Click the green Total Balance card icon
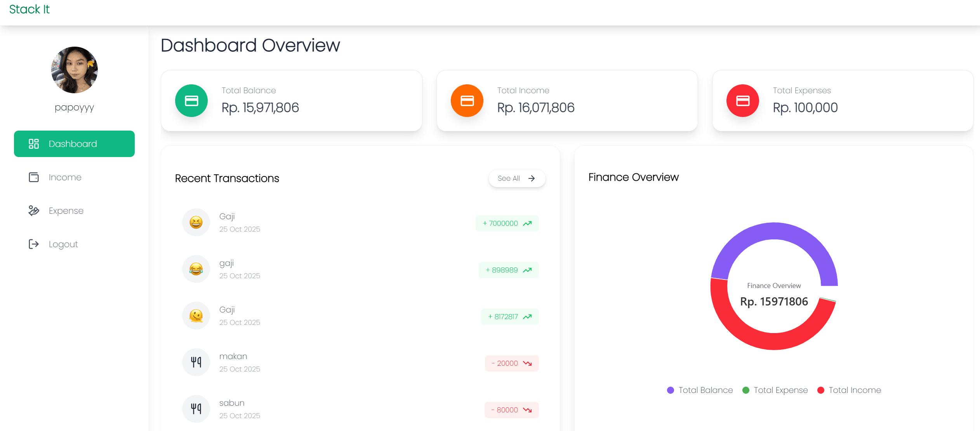Viewport: 980px width, 431px height. pyautogui.click(x=191, y=100)
